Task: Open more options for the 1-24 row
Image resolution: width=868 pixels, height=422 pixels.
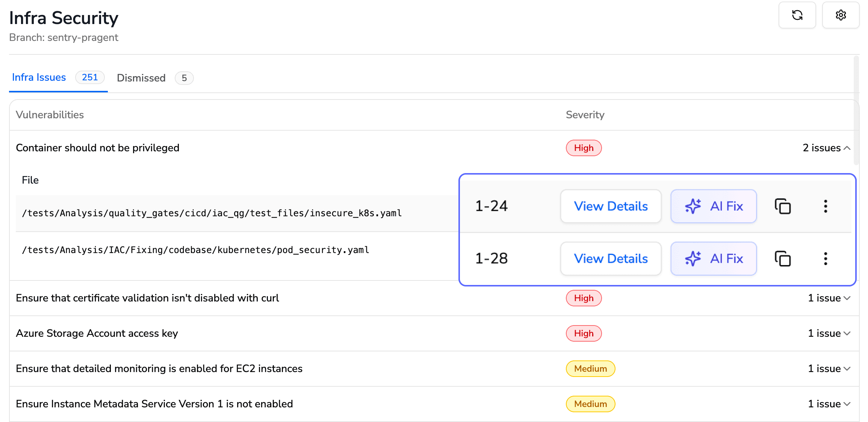Action: (x=826, y=206)
